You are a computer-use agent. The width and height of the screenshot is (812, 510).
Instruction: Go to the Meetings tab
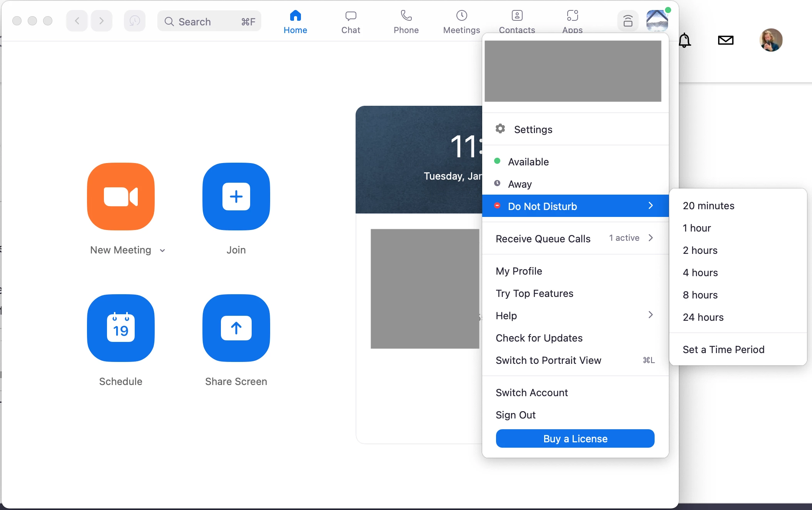[x=461, y=22]
